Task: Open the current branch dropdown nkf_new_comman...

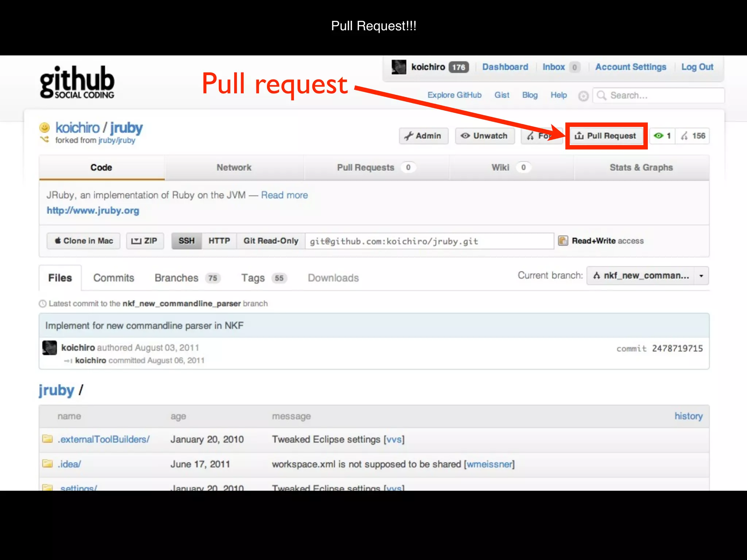Action: (647, 276)
